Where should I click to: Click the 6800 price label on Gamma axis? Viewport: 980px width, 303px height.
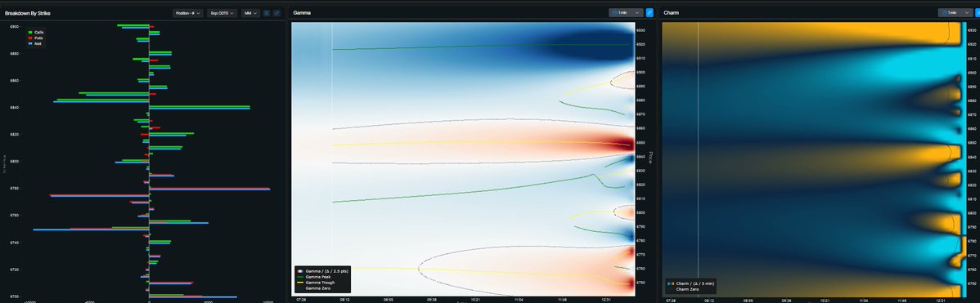(641, 212)
